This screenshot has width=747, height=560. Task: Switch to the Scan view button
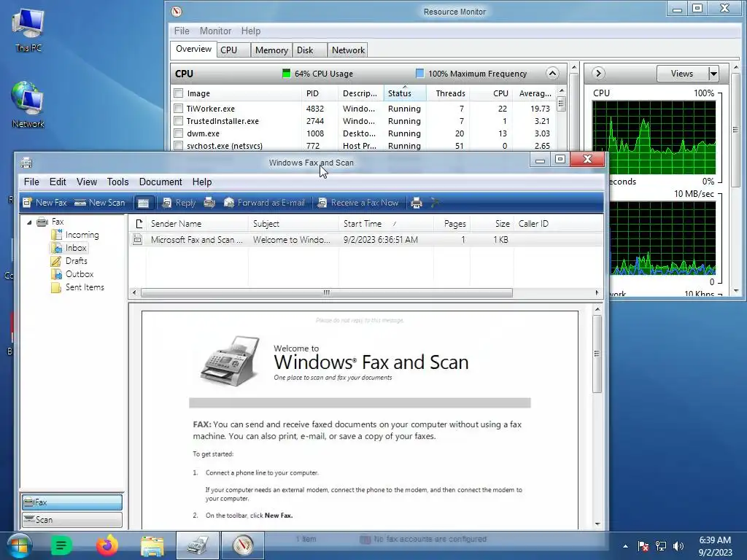pos(72,519)
